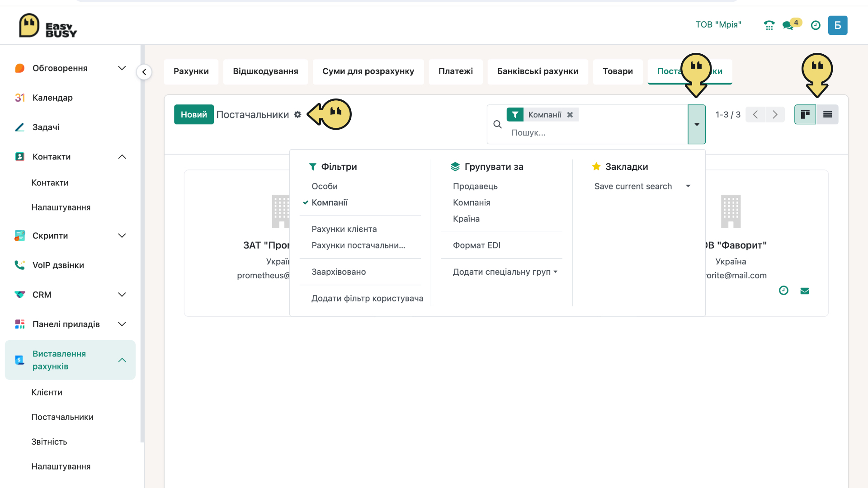Group by Компанія
This screenshot has width=868, height=488.
point(472,202)
